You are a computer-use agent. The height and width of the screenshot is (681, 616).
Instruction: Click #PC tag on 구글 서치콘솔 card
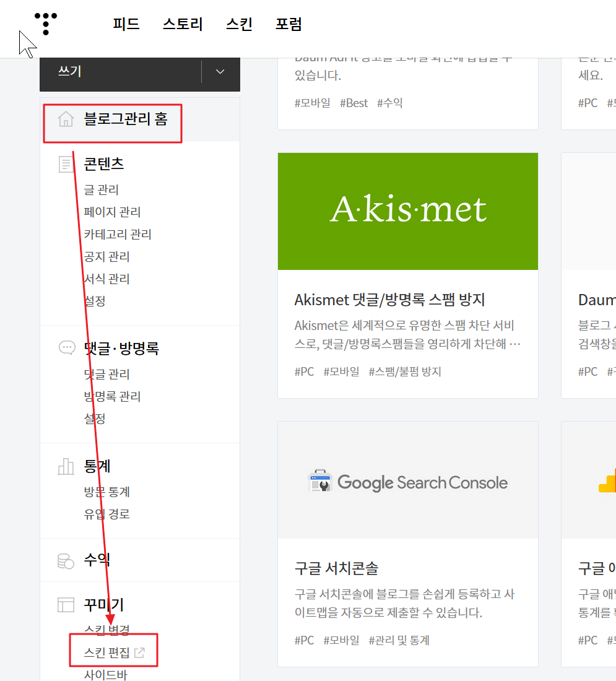click(x=304, y=640)
